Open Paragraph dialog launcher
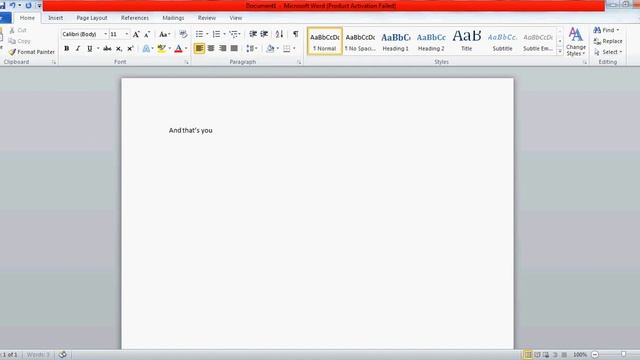The width and height of the screenshot is (640, 360). click(x=299, y=62)
